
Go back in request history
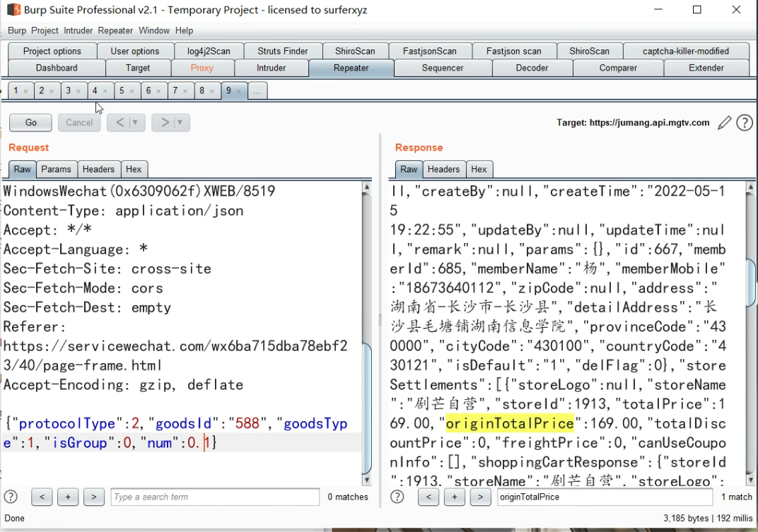pyautogui.click(x=119, y=123)
